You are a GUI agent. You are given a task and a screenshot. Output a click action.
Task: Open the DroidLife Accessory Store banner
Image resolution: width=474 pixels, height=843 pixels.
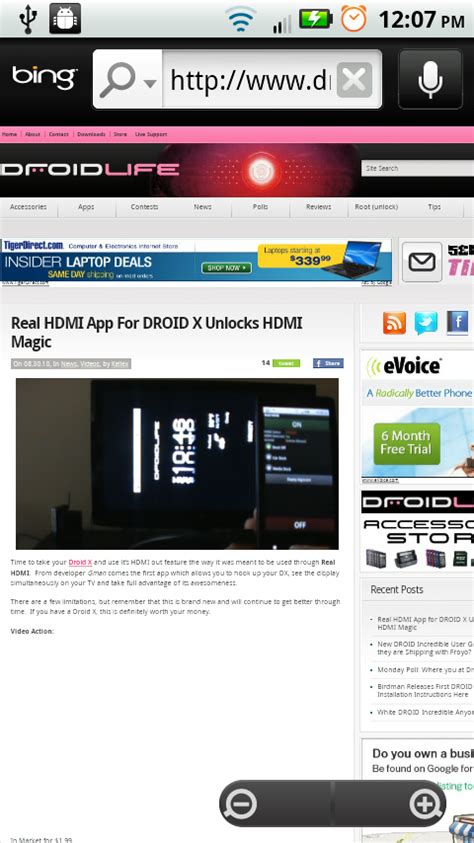coord(417,530)
